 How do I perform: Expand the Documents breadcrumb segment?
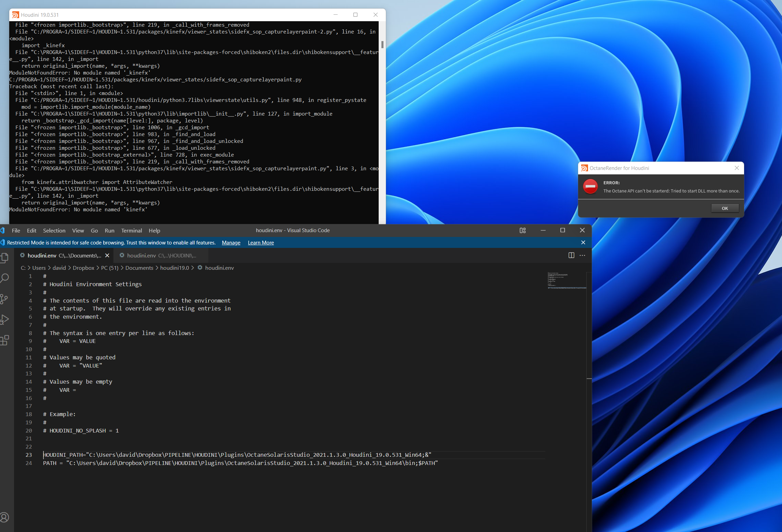coord(139,268)
